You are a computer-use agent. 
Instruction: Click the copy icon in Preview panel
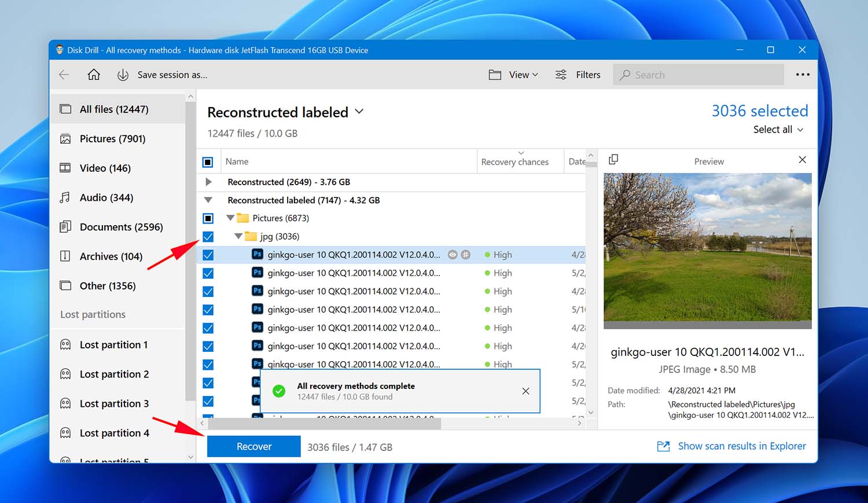click(x=613, y=159)
